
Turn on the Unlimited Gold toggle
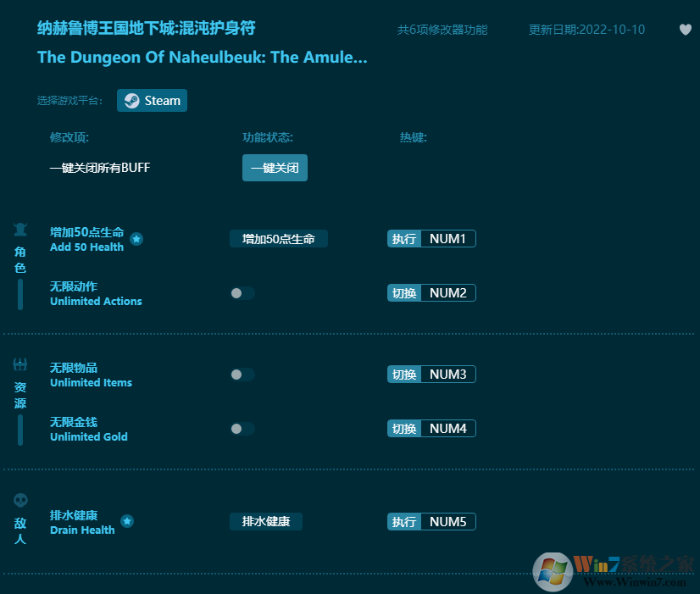click(242, 429)
